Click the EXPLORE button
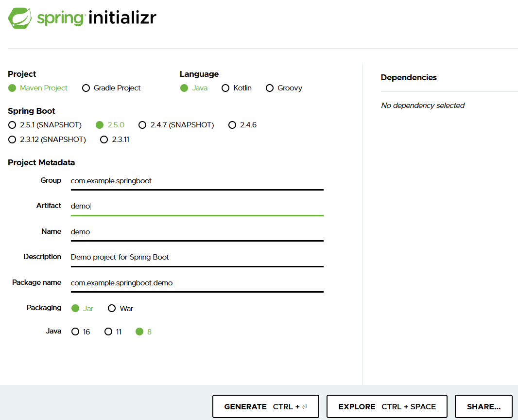 [387, 406]
